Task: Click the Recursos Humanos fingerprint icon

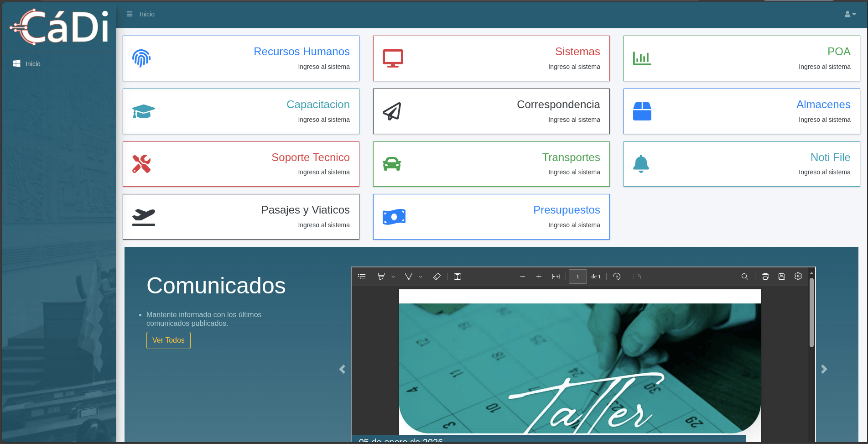Action: point(141,58)
